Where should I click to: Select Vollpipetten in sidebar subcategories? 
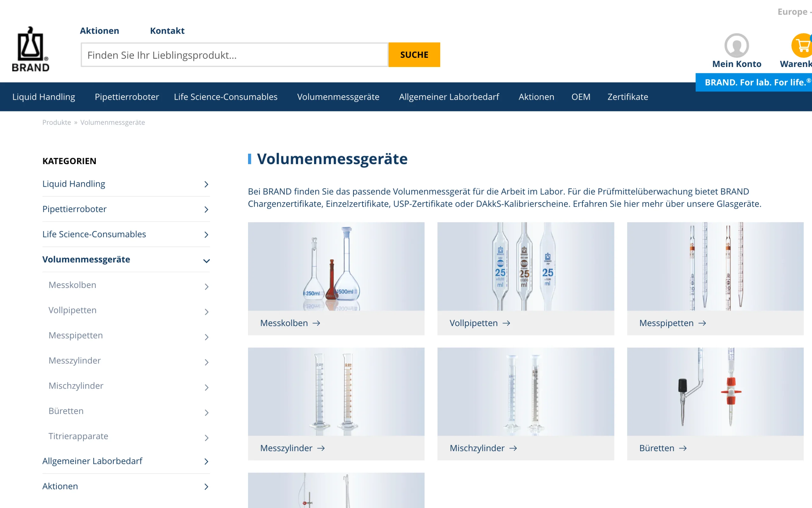pos(72,311)
